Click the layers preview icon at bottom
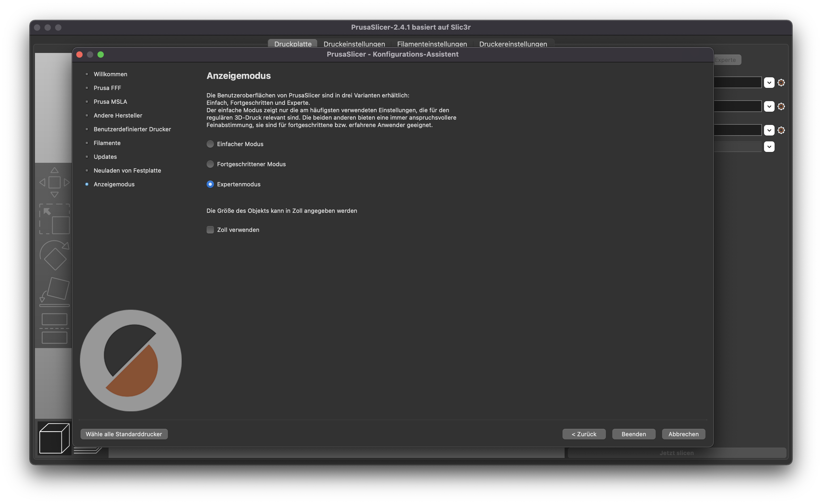The width and height of the screenshot is (822, 504). coord(87,451)
